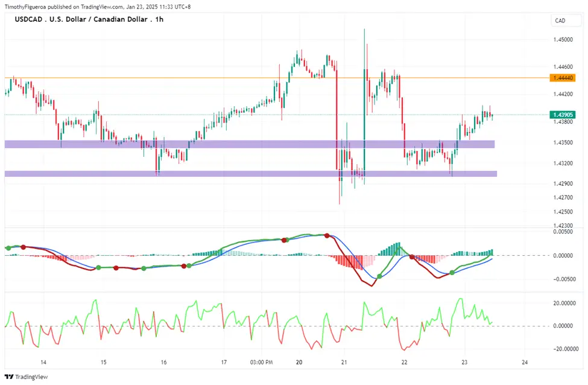Screen dimensions: 588x385
Task: Click the CAD currency button
Action: [x=566, y=21]
